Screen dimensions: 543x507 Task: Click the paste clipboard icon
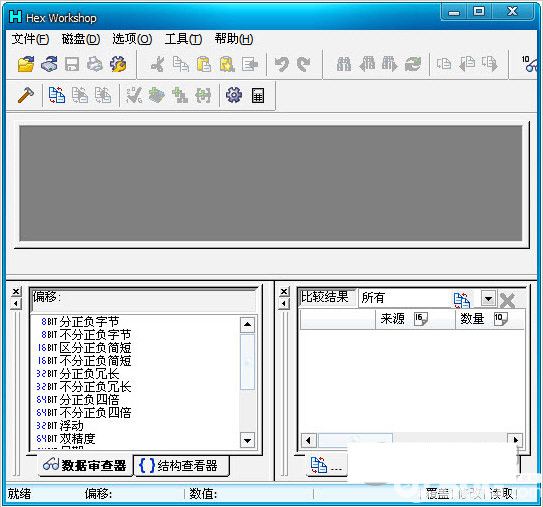[x=204, y=64]
